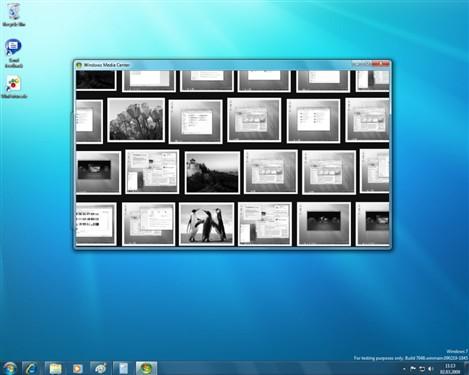Select the first thumbnail in the bottom row
469x375 pixels.
(x=96, y=224)
